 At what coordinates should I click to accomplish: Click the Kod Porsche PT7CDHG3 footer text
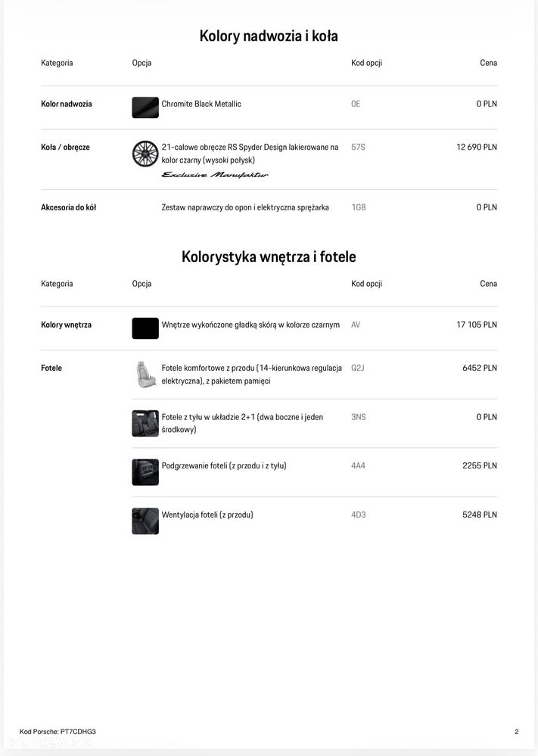tap(58, 732)
